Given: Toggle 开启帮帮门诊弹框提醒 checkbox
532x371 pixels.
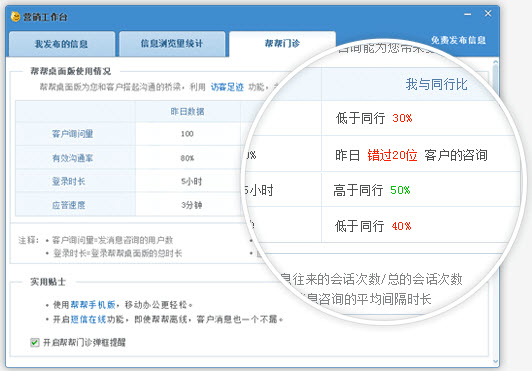Looking at the screenshot, I should coord(35,342).
